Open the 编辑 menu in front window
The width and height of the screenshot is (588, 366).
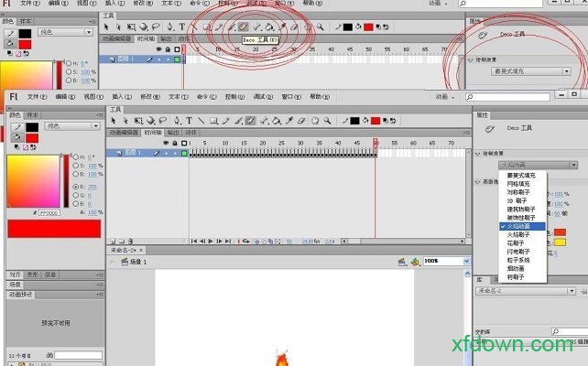coord(65,97)
